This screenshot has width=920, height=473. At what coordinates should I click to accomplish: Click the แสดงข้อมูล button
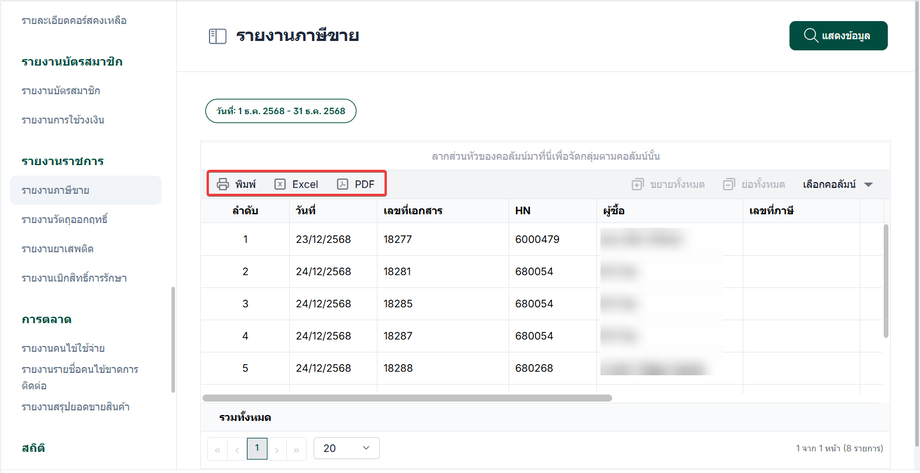(x=838, y=36)
